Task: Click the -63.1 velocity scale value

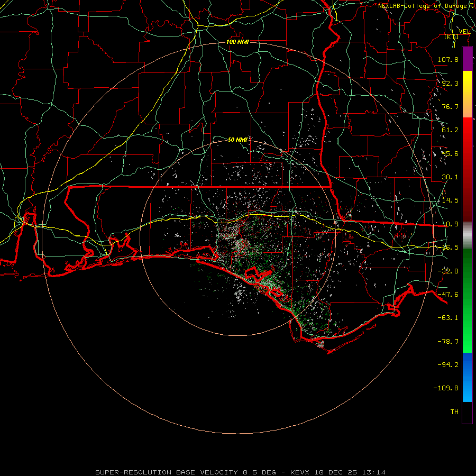Action: tap(448, 318)
